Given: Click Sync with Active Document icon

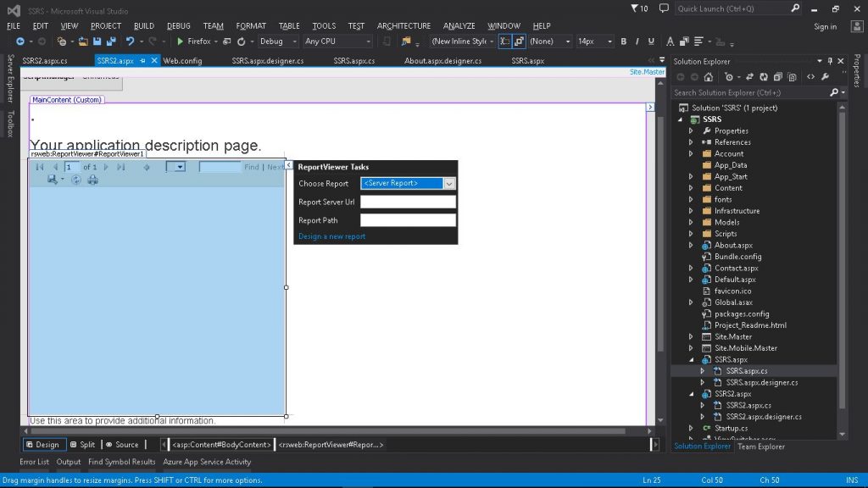Looking at the screenshot, I should pyautogui.click(x=749, y=77).
